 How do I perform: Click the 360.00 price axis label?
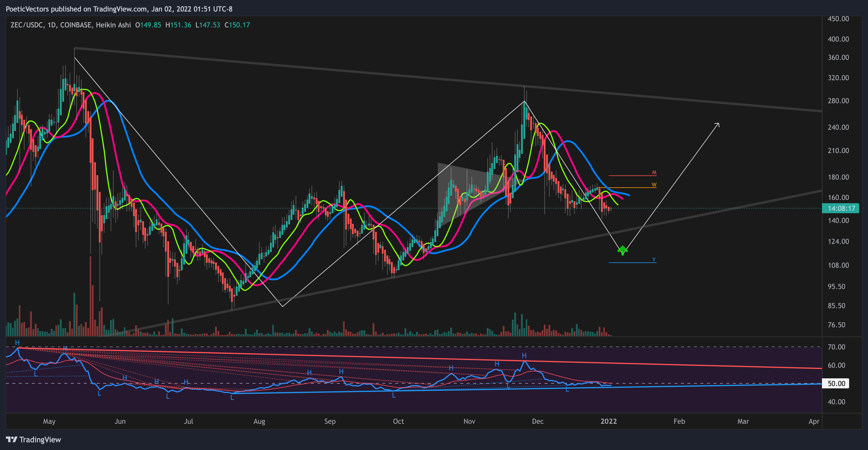838,57
